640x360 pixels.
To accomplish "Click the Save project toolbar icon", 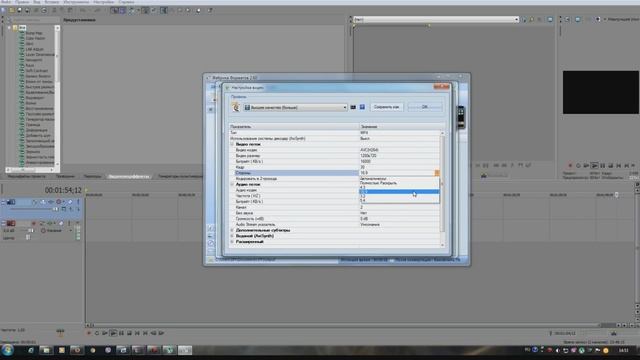I will [x=20, y=10].
